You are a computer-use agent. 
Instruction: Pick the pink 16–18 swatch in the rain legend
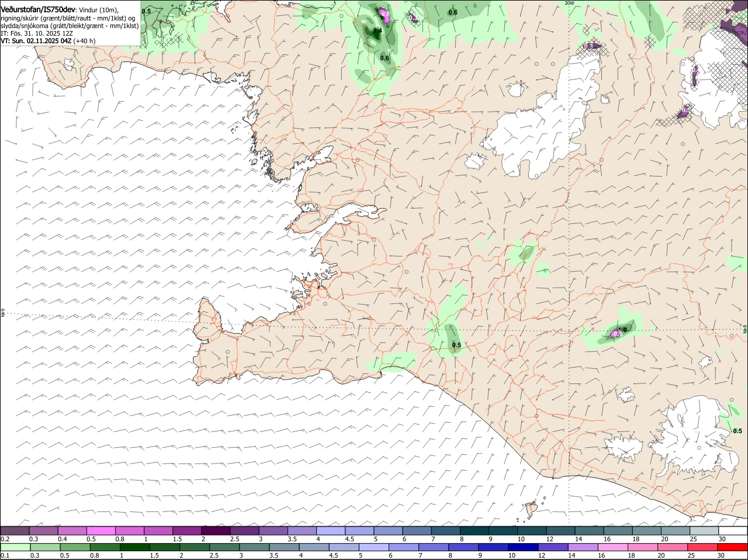click(x=614, y=547)
